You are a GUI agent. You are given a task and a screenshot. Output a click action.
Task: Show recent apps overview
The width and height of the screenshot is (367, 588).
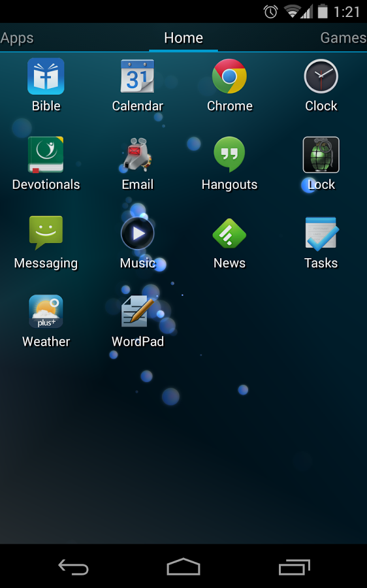(295, 566)
